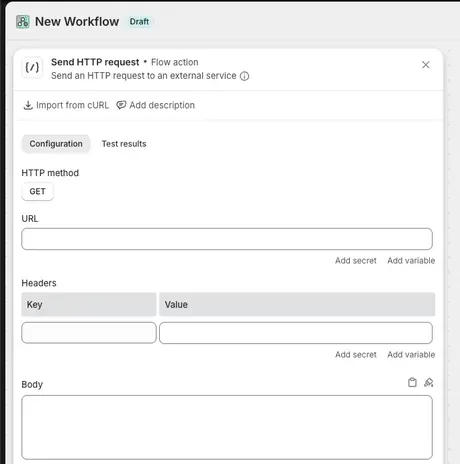
Task: Close the Send HTTP request panel
Action: [426, 65]
